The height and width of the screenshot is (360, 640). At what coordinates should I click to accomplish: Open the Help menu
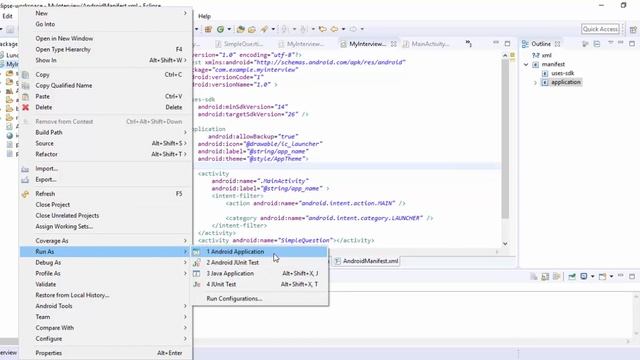pos(204,16)
